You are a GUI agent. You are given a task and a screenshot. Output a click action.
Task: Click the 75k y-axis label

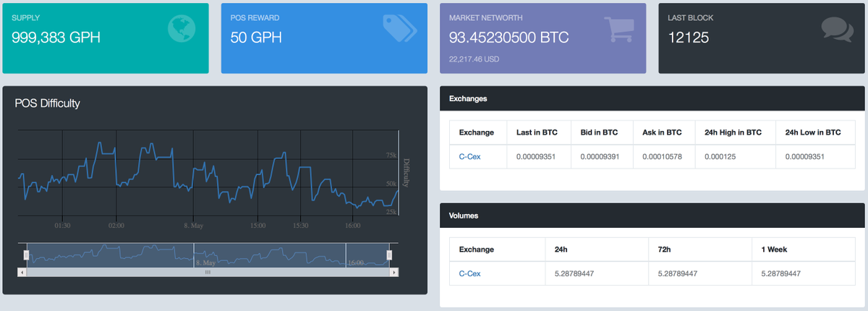tap(391, 155)
